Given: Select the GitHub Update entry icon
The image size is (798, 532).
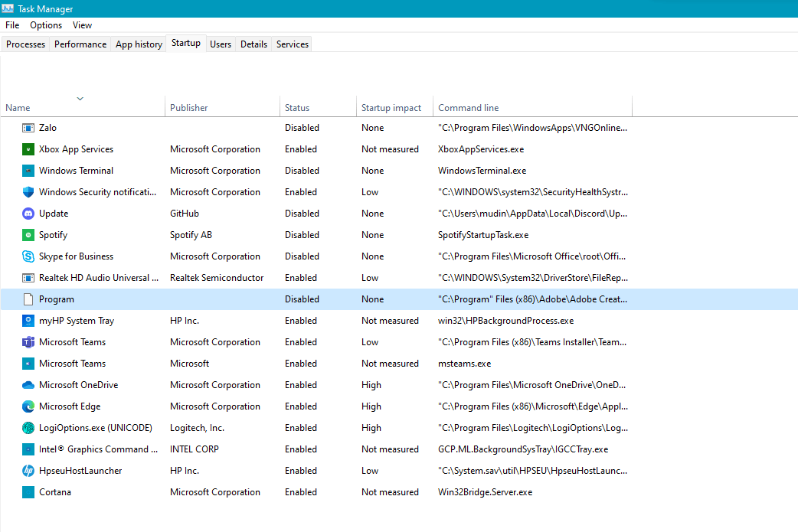Looking at the screenshot, I should (24, 214).
